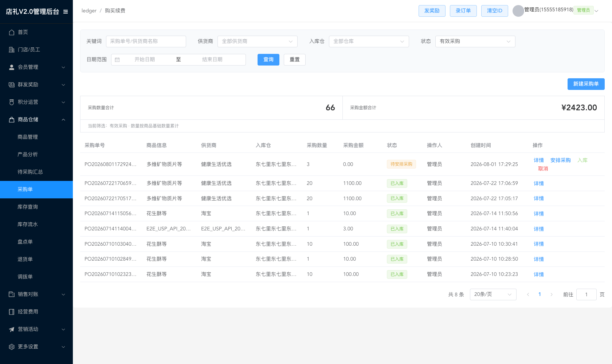Open the admin account dropdown arrow
This screenshot has width=612, height=364.
click(596, 11)
